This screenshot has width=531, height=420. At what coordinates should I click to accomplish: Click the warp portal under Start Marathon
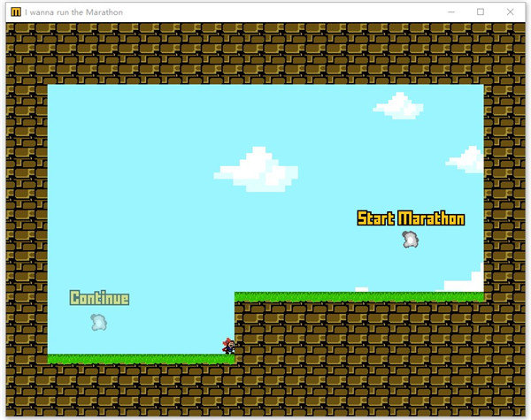point(410,240)
